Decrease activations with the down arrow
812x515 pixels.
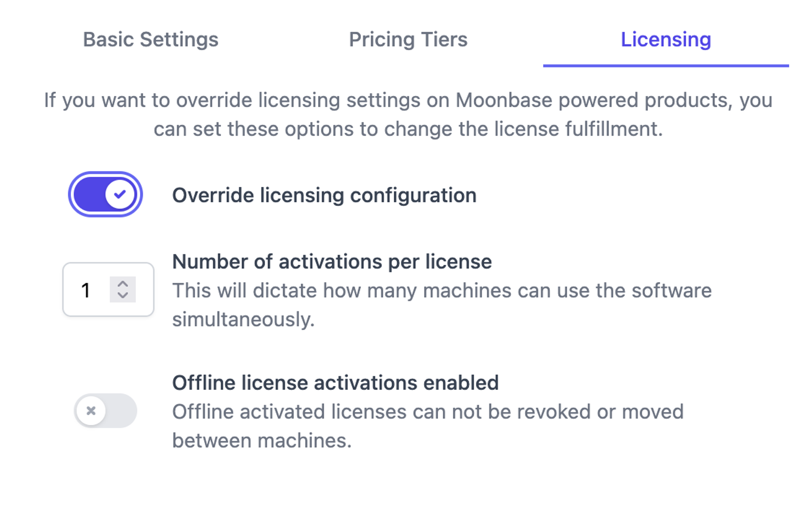coord(123,295)
